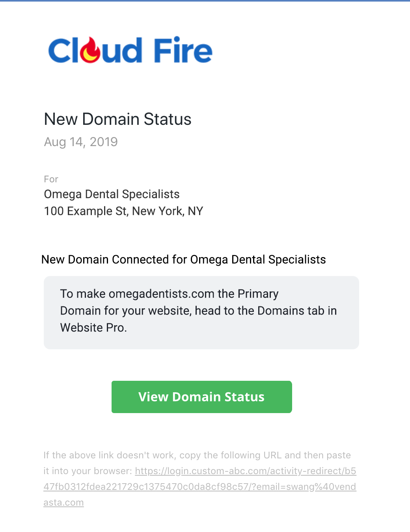Click "Website Pro." at the message end
Viewport: 410px width, 532px height.
[94, 328]
